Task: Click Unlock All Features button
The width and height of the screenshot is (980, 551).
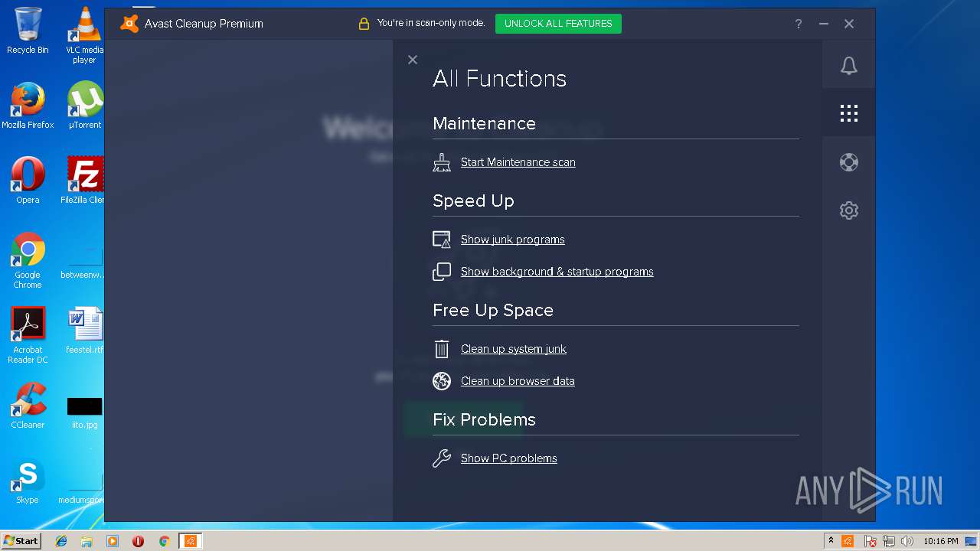Action: click(x=558, y=24)
